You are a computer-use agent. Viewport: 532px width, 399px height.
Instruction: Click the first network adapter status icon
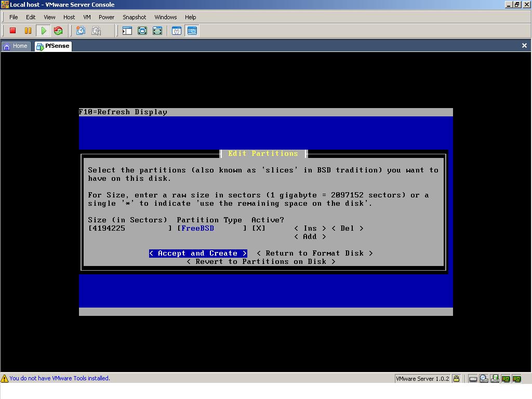[506, 379]
